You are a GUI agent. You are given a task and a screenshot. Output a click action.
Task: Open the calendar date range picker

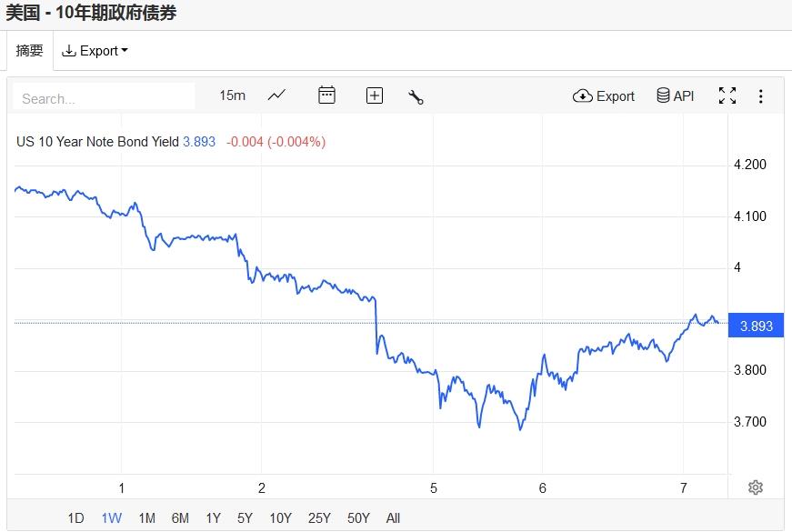(326, 95)
